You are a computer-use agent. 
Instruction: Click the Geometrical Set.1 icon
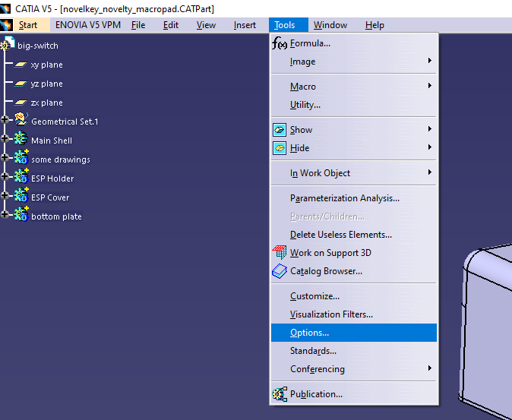point(21,119)
